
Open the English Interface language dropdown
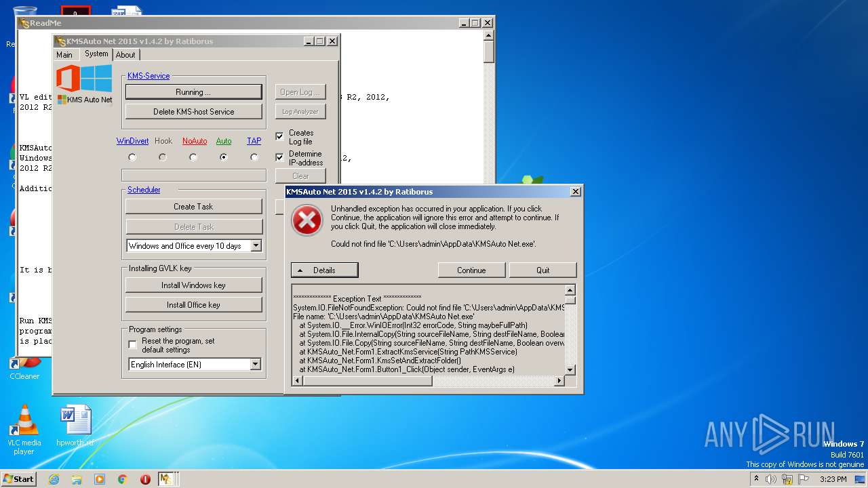[255, 365]
